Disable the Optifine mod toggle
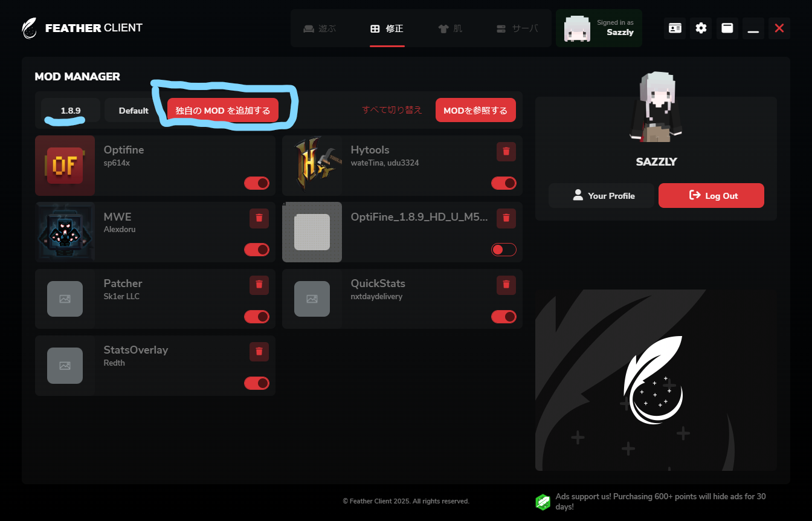Image resolution: width=812 pixels, height=521 pixels. click(257, 183)
